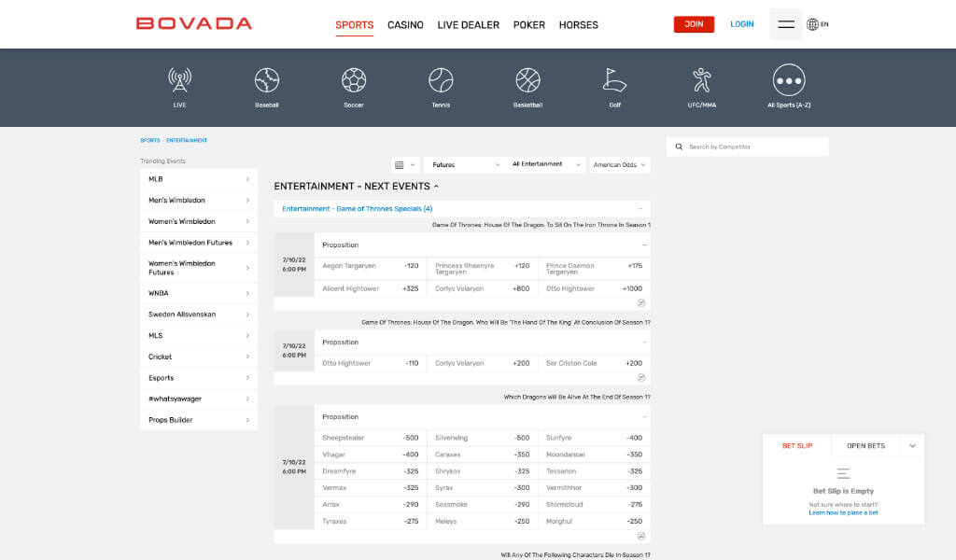Bet on Prince Daemon Targaryen +175
The image size is (956, 560).
(594, 269)
